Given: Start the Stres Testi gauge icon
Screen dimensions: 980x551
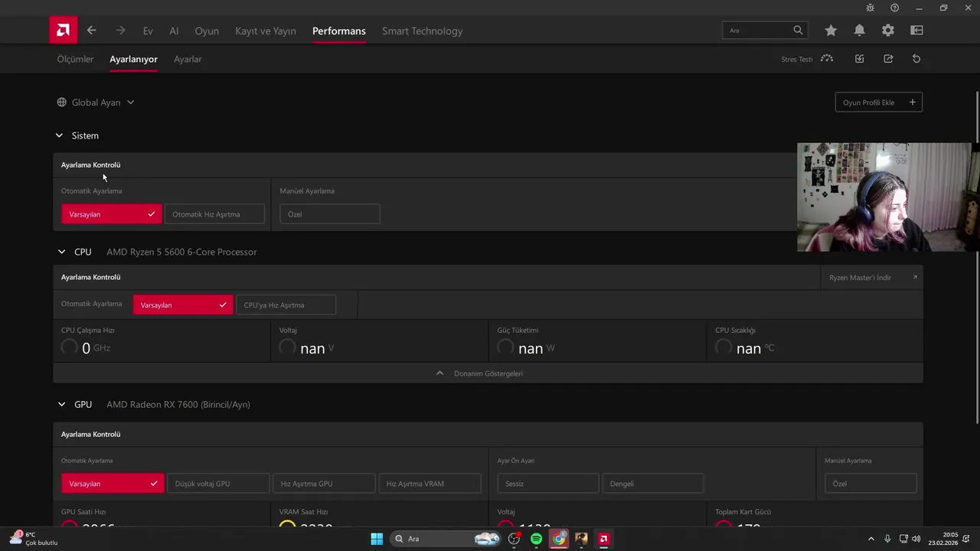Looking at the screenshot, I should coord(827,59).
